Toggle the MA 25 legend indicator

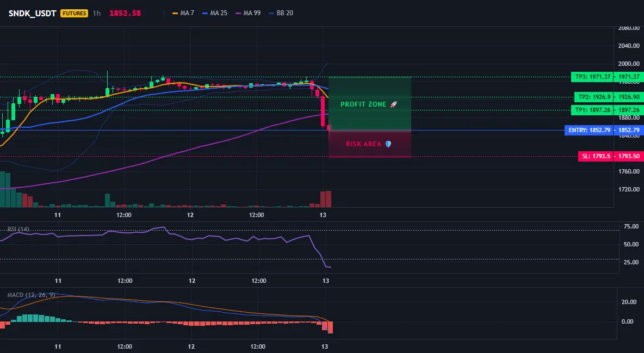[x=215, y=13]
